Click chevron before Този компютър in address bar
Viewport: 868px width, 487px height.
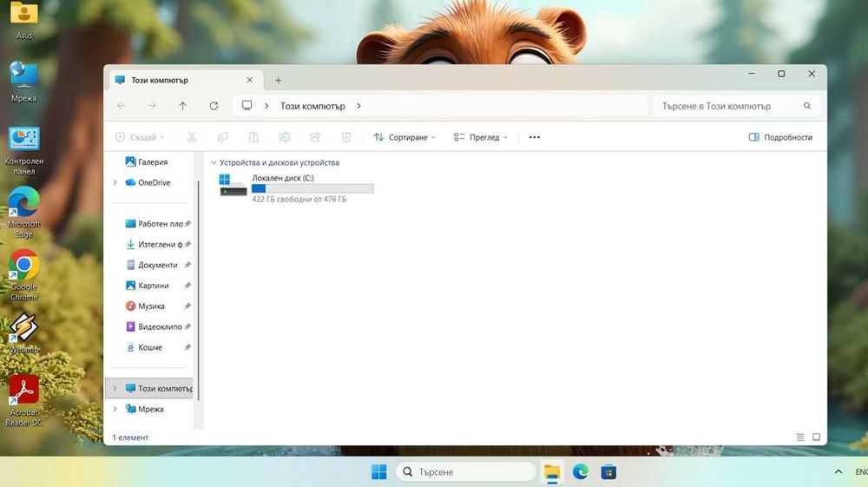tap(266, 106)
